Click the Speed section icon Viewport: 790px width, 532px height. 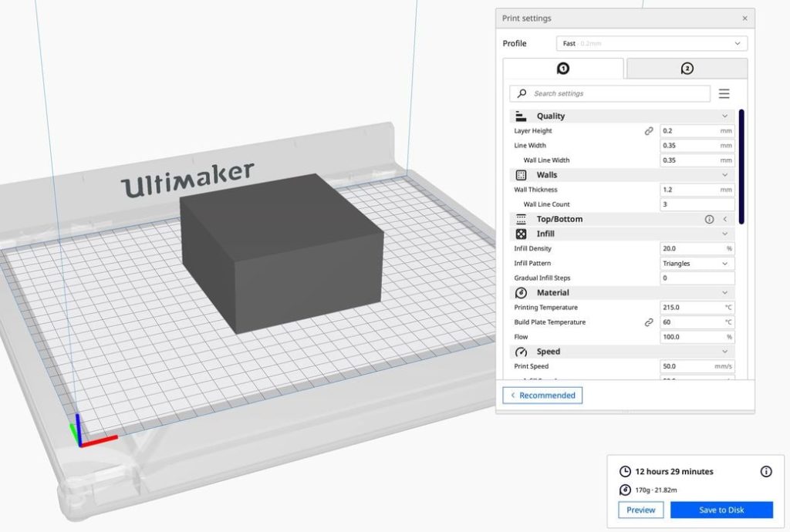[520, 351]
